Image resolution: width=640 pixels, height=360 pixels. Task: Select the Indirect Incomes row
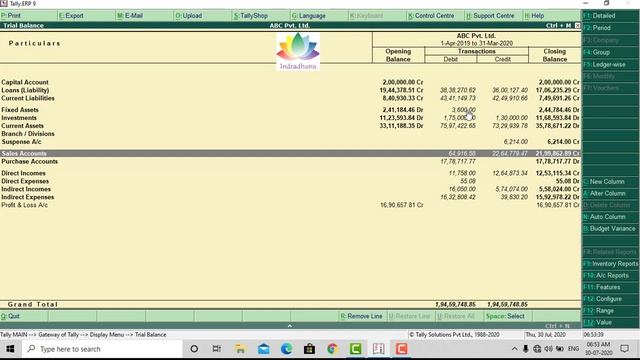point(290,189)
